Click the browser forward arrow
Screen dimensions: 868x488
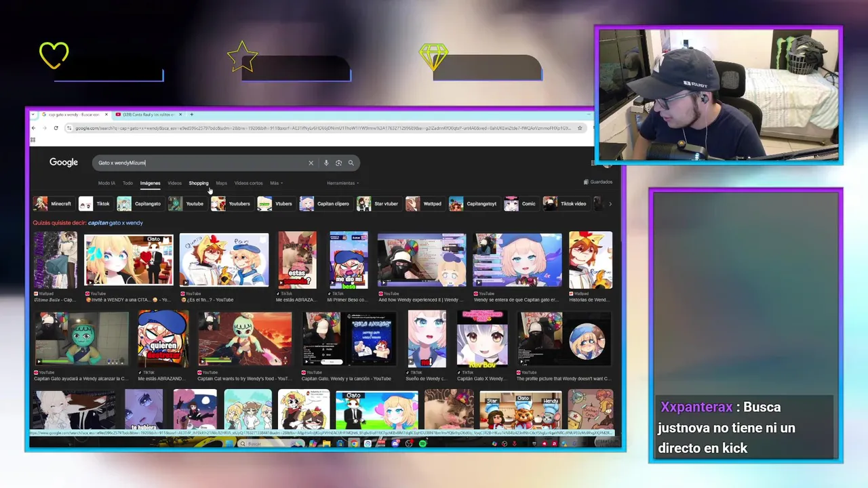point(44,127)
